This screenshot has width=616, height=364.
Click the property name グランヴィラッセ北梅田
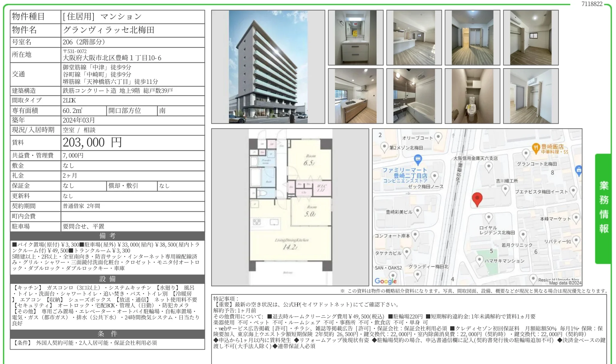[x=108, y=30]
